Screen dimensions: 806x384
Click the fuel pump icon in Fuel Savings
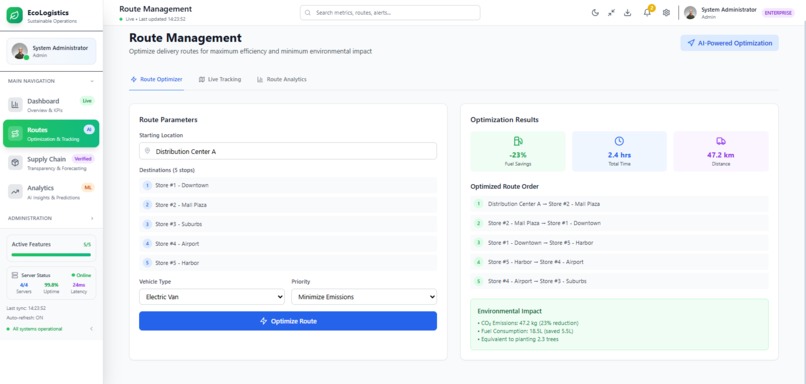(518, 141)
